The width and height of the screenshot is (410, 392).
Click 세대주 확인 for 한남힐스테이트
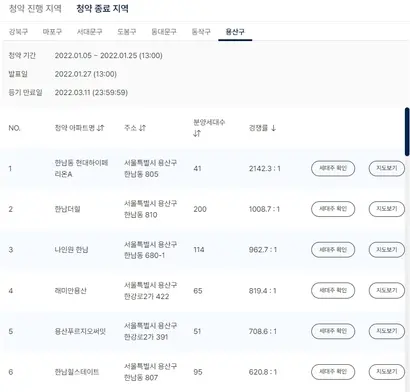(x=333, y=372)
